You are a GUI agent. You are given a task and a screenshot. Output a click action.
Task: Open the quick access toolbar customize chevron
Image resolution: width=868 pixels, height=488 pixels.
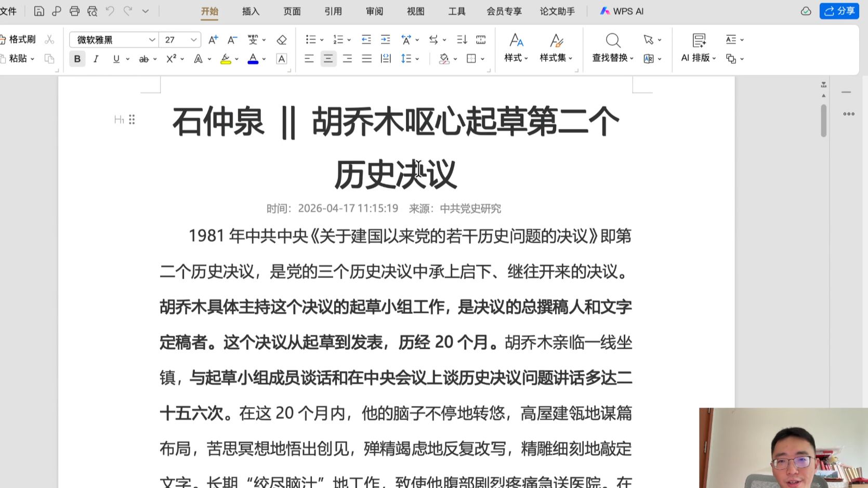pos(146,11)
